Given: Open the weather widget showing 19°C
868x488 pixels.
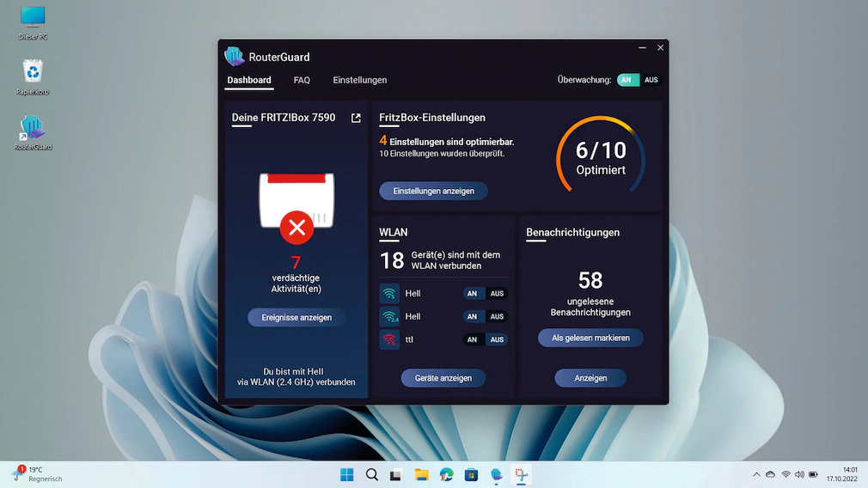Looking at the screenshot, I should [38, 474].
